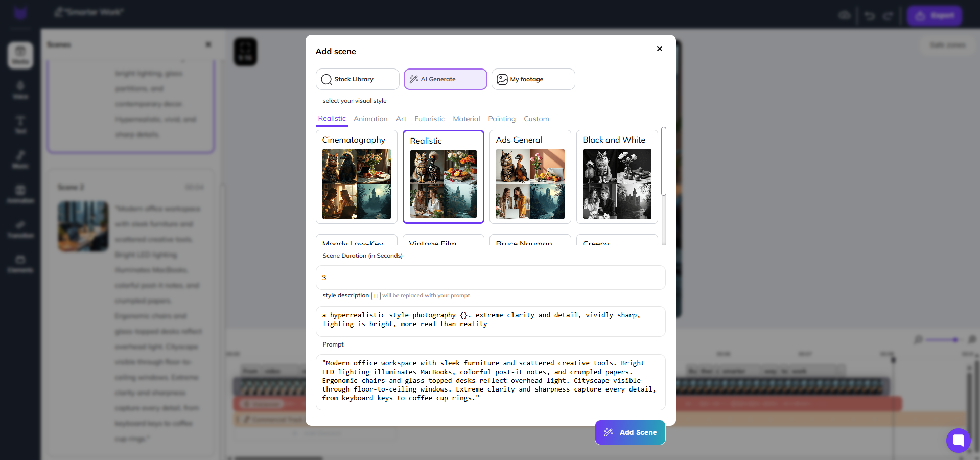Pick the Black and White style card

click(x=617, y=177)
